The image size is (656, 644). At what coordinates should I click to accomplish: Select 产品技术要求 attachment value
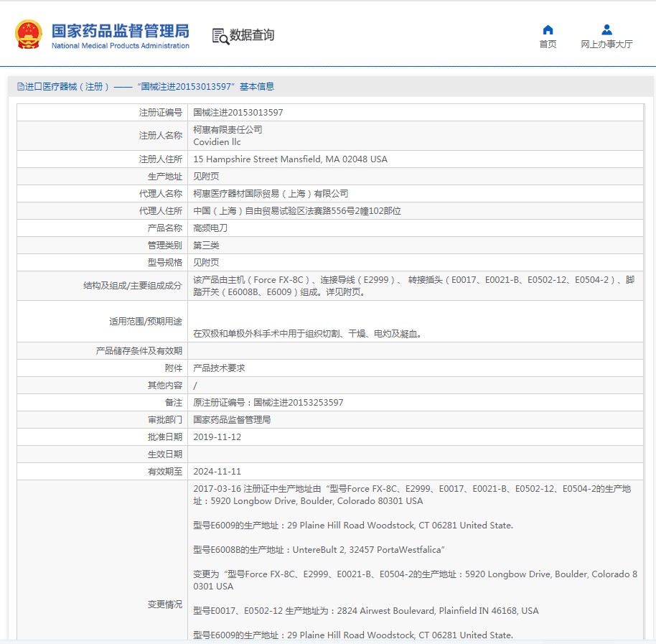click(219, 368)
